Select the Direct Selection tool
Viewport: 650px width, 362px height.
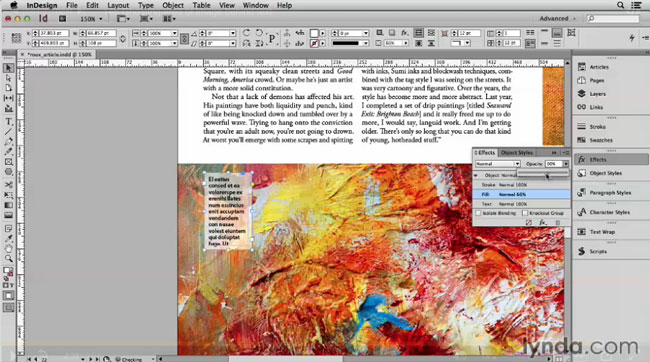tap(8, 78)
